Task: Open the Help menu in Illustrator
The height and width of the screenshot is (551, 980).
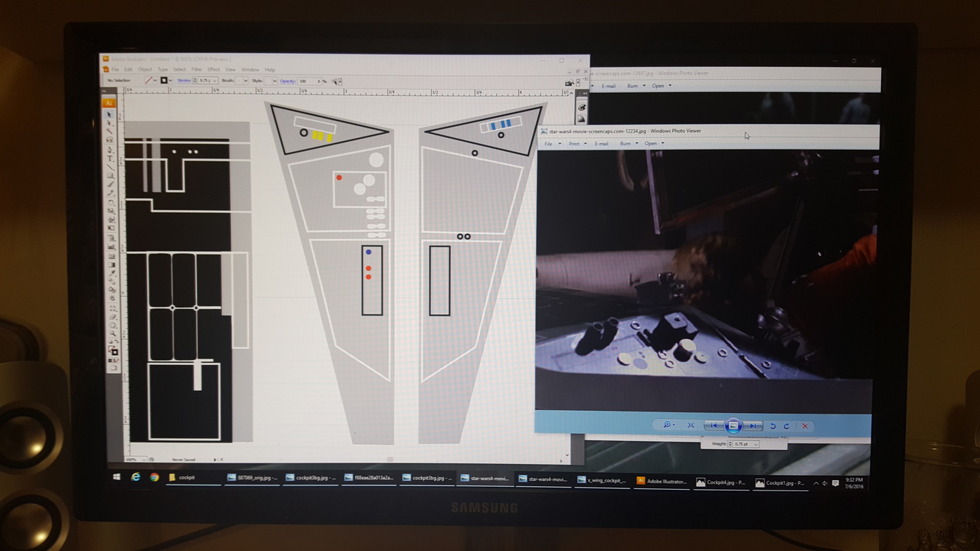Action: (x=270, y=70)
